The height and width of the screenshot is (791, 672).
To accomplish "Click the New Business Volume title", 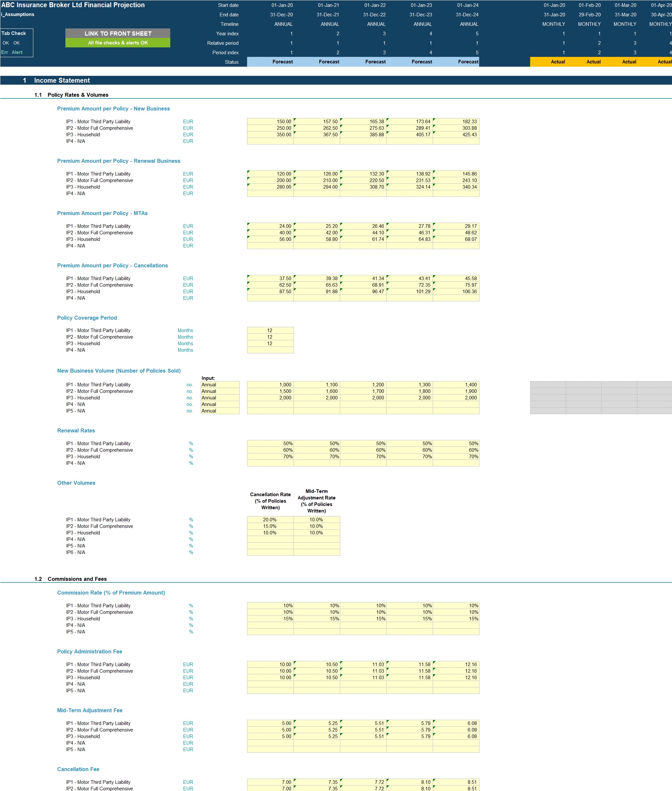I will pyautogui.click(x=119, y=371).
